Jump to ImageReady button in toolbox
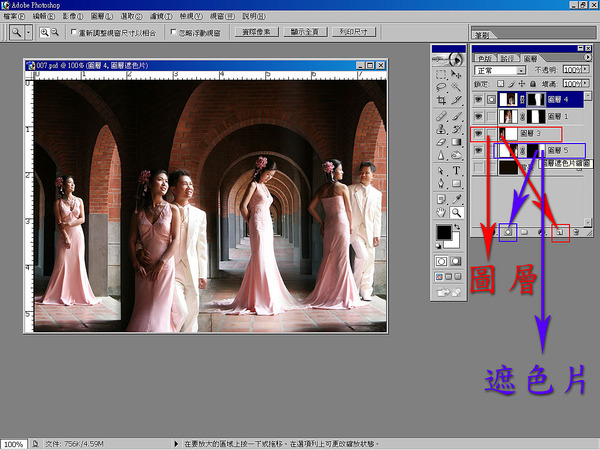 [x=448, y=292]
